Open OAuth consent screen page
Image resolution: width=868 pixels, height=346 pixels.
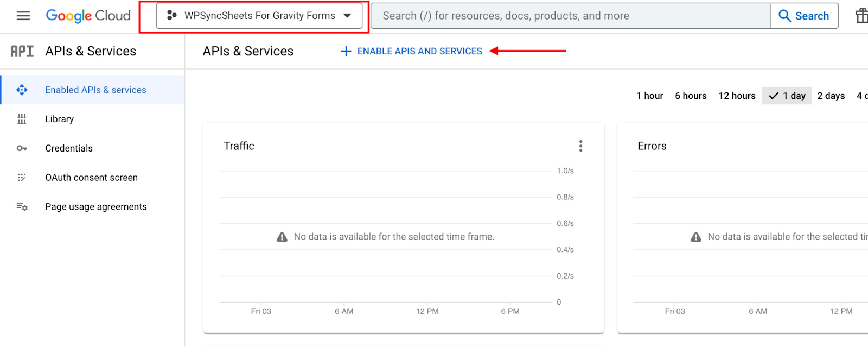(92, 178)
